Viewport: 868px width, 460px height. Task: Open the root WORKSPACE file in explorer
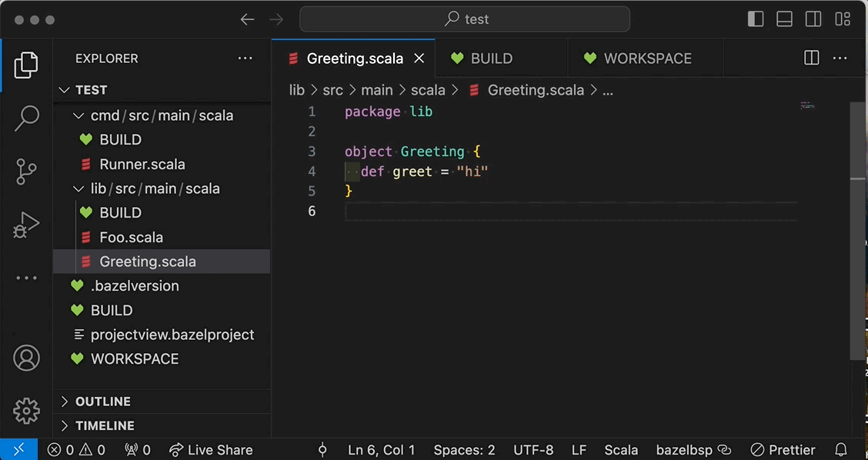coord(162,358)
